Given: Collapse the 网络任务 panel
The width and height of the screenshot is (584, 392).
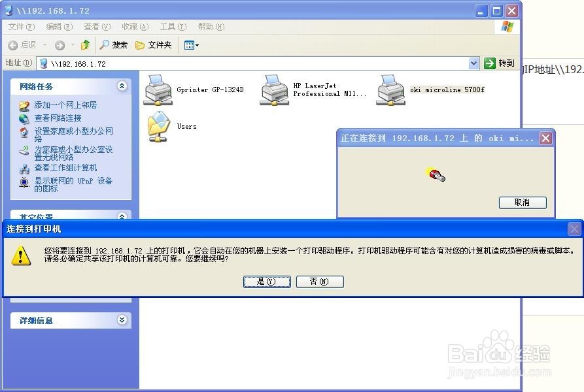Looking at the screenshot, I should click(122, 86).
